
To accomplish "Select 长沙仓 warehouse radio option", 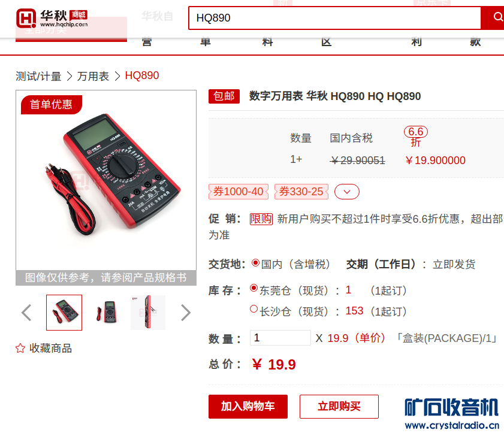I will coord(253,309).
